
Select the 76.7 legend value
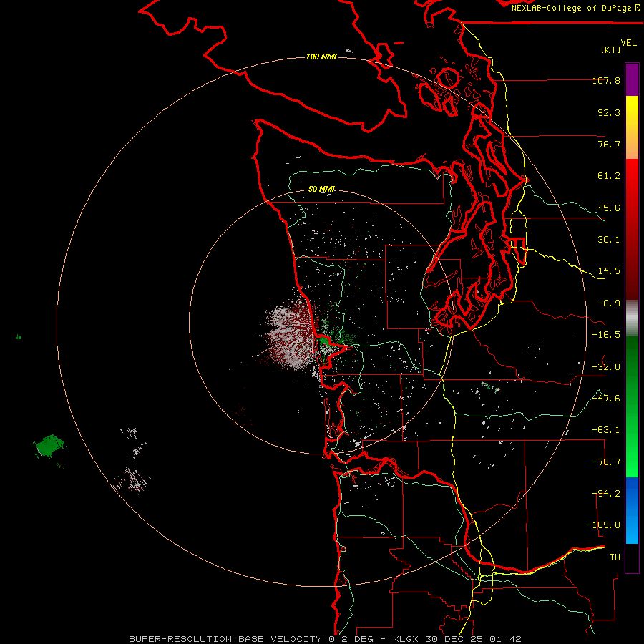click(609, 144)
